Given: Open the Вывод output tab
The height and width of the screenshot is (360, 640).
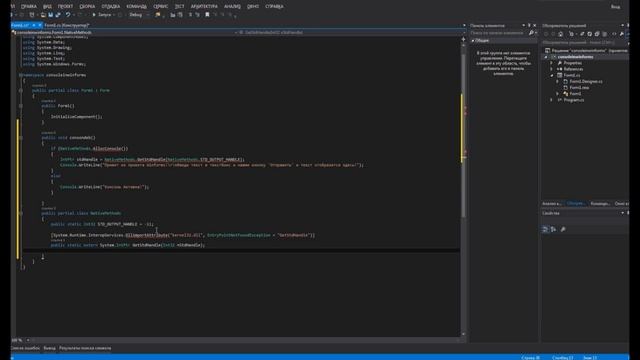Looking at the screenshot, I should [49, 348].
